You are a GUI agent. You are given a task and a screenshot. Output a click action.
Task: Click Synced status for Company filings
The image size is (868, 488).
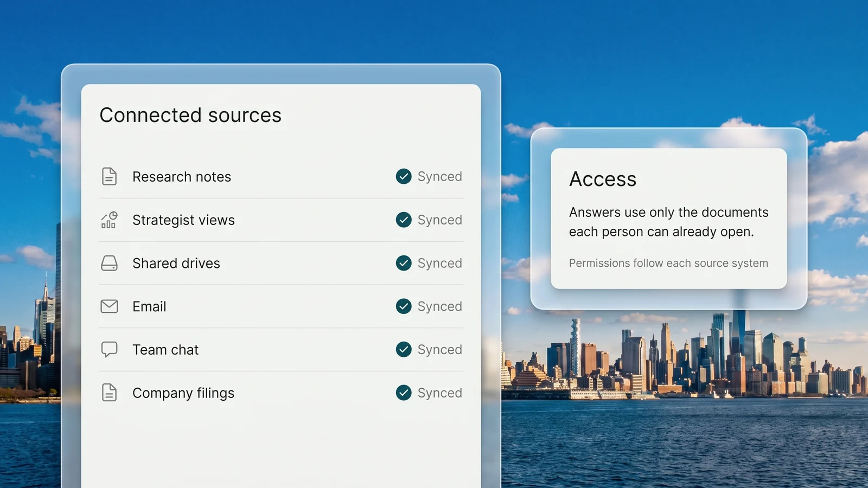click(x=440, y=393)
